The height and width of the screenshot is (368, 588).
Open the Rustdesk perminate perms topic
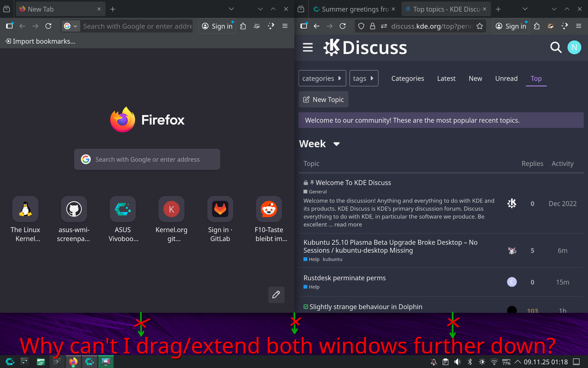pos(344,278)
